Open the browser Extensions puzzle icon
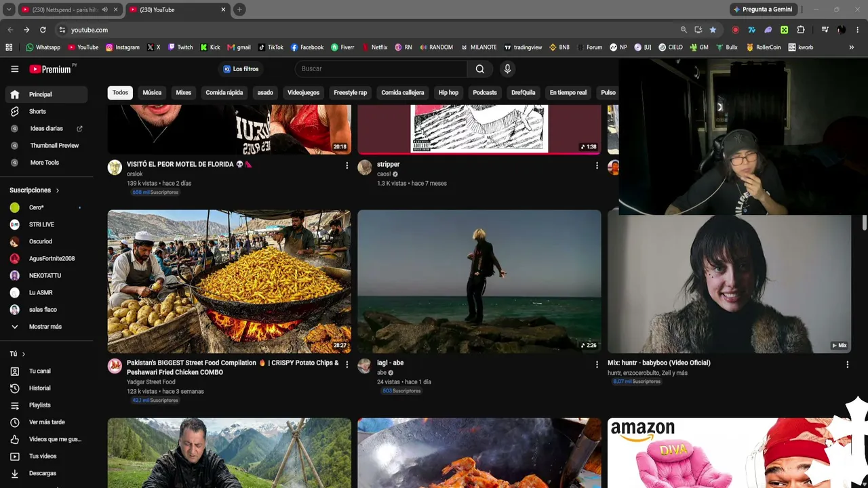 click(x=801, y=30)
